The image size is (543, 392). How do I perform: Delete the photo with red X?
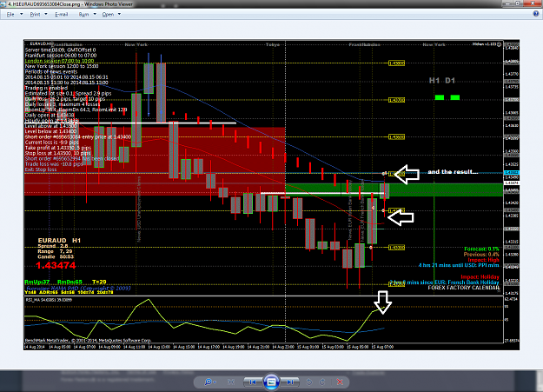(x=340, y=382)
